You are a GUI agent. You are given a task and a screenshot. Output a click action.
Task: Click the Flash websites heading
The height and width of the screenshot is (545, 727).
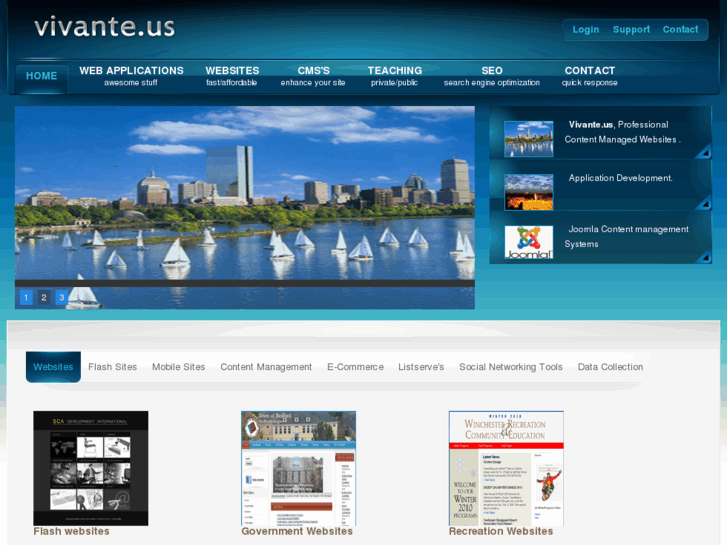(71, 532)
